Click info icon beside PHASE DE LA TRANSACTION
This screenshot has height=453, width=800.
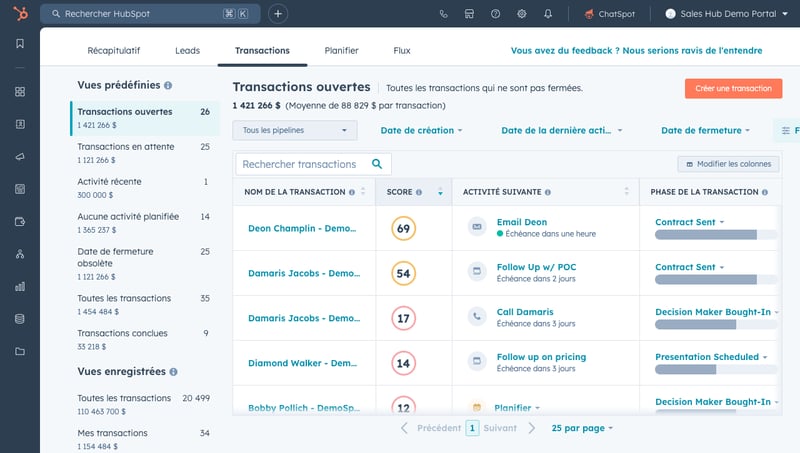[765, 192]
